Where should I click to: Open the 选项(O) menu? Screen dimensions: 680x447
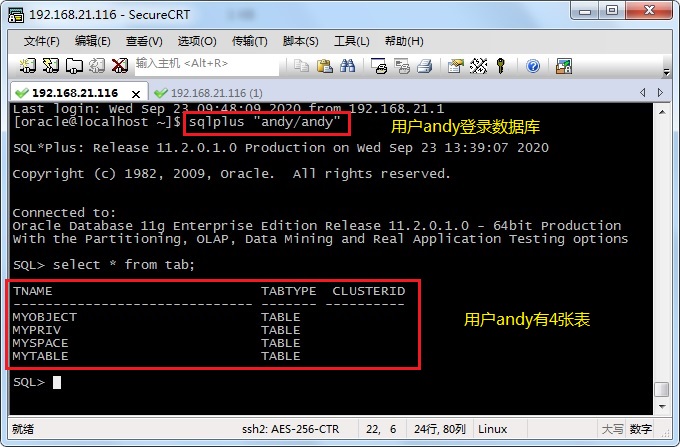pos(197,42)
